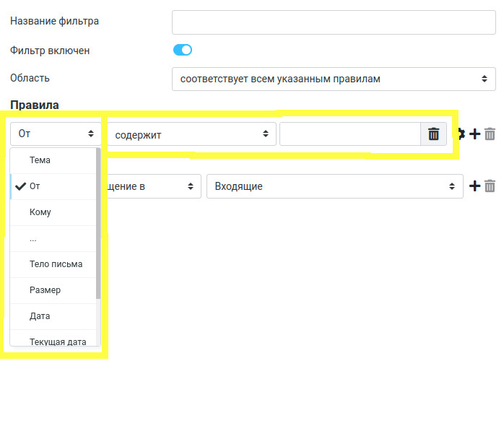Viewport: 504px width, 444px height.
Task: Remove action row with gray trash icon
Action: pos(490,186)
